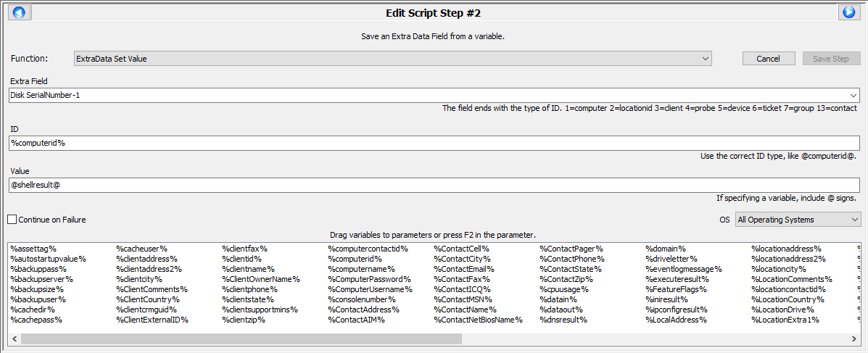Expand the Function dropdown

705,59
